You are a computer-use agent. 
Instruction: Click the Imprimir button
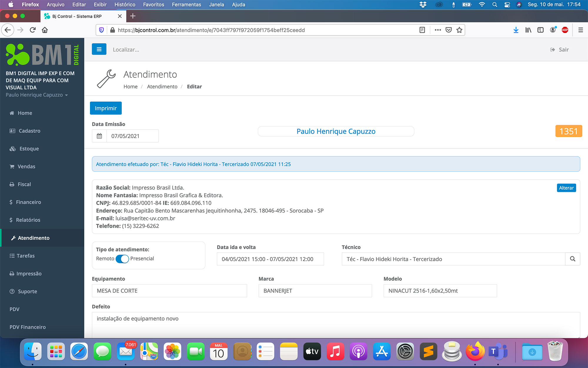point(106,108)
